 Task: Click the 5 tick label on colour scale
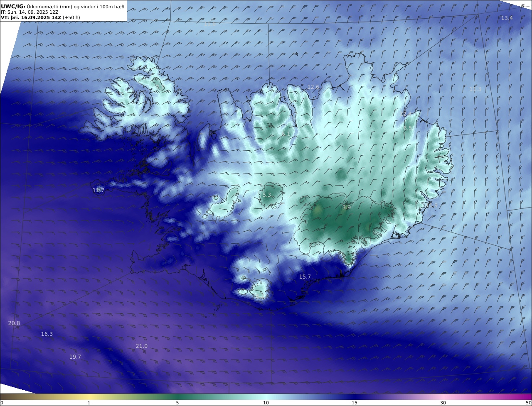(177, 403)
